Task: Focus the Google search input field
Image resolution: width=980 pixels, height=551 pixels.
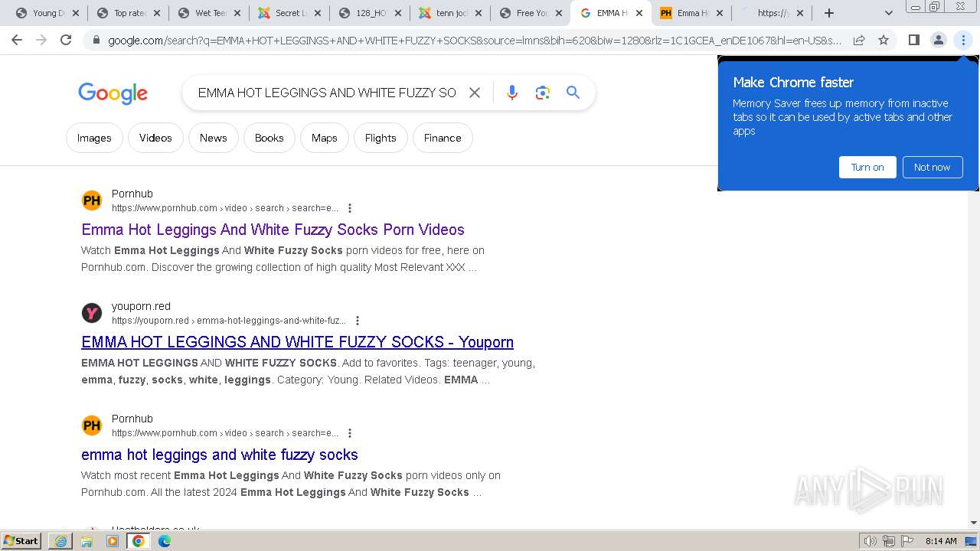Action: click(327, 93)
